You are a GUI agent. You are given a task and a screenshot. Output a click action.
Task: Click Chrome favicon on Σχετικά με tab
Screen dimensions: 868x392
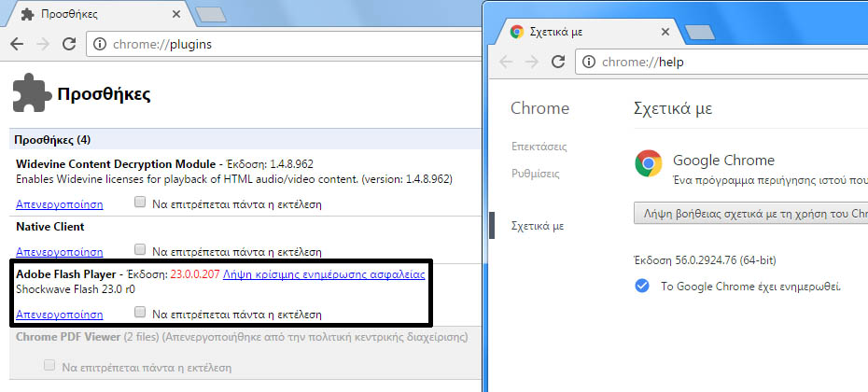point(517,32)
